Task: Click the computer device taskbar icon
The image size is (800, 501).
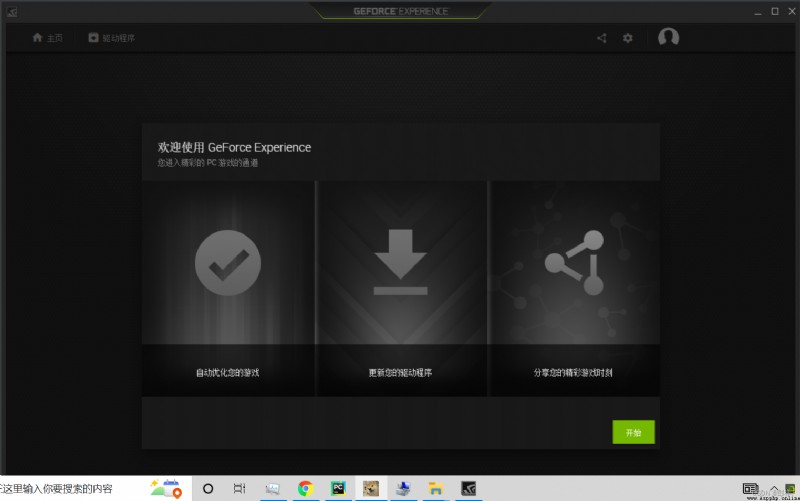Action: pyautogui.click(x=403, y=489)
